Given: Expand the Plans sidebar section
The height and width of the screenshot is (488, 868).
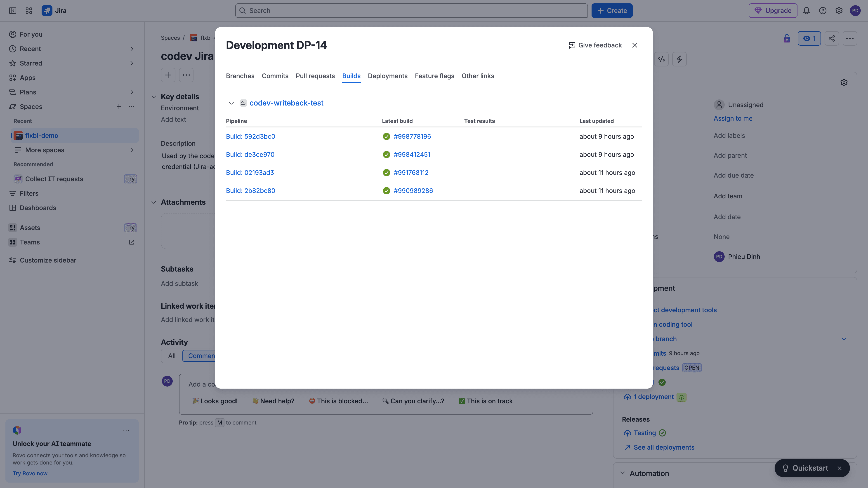Looking at the screenshot, I should pyautogui.click(x=132, y=92).
